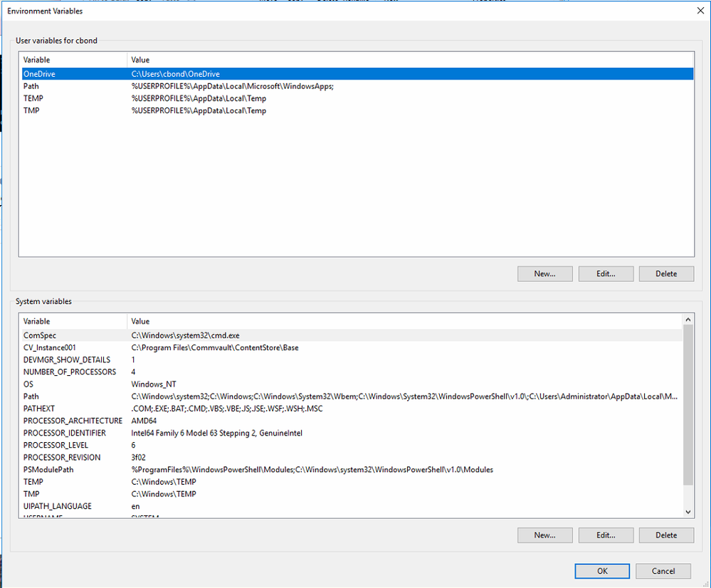
Task: Select PROCESSOR_REVISION system variable
Action: [352, 457]
